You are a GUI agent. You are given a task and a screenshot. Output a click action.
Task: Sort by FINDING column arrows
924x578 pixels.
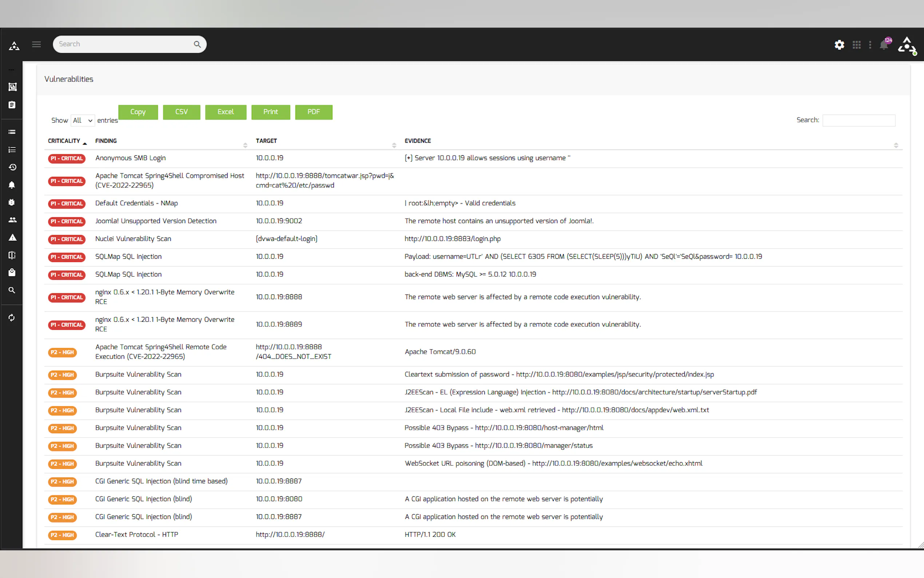(x=245, y=145)
